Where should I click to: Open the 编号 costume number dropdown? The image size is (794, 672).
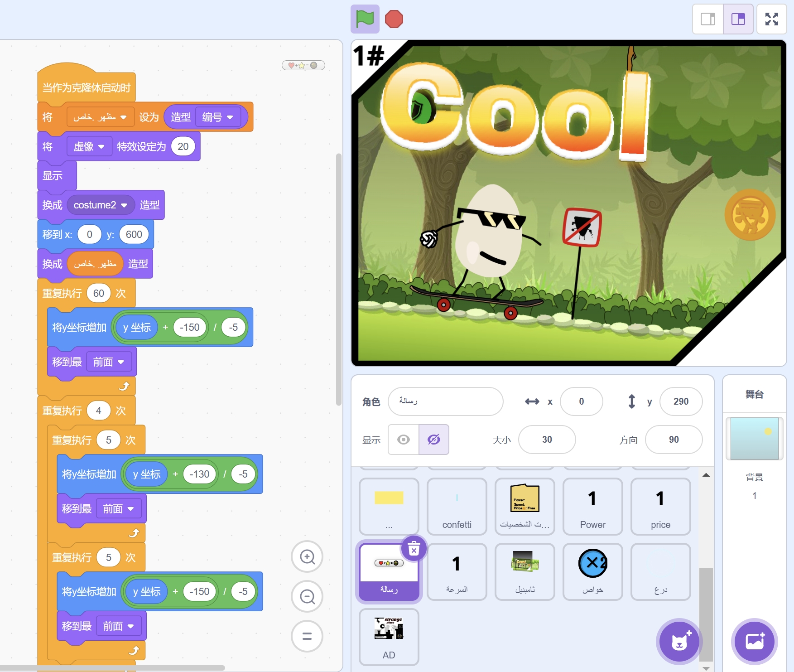pyautogui.click(x=217, y=117)
